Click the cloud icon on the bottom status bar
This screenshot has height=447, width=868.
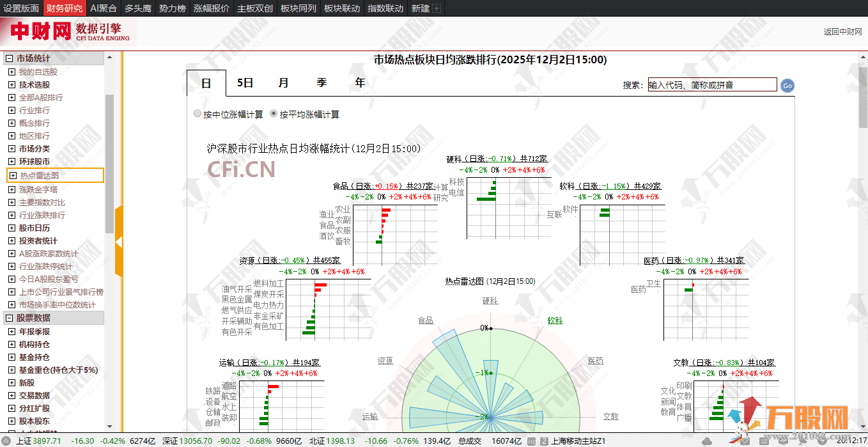click(x=708, y=441)
